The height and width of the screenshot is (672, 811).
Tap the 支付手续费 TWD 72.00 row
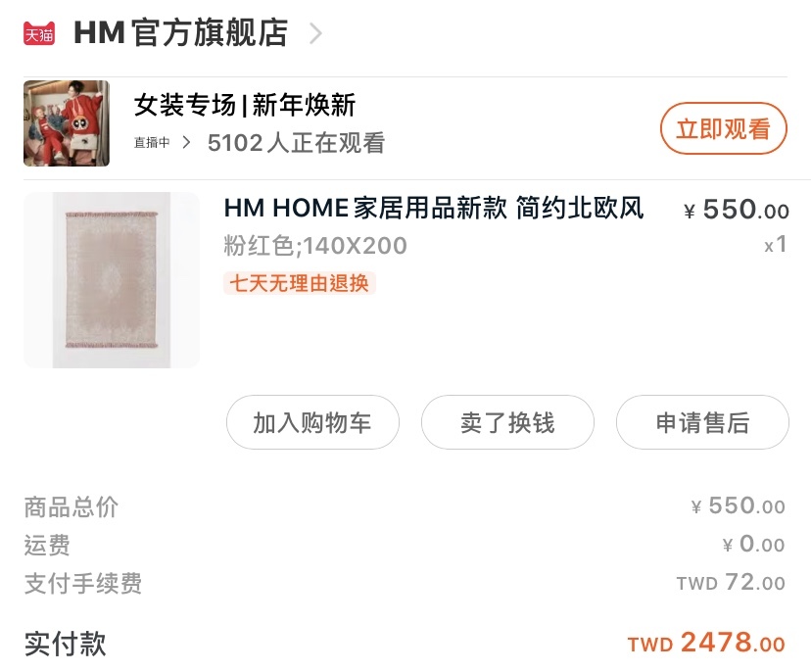pos(405,583)
